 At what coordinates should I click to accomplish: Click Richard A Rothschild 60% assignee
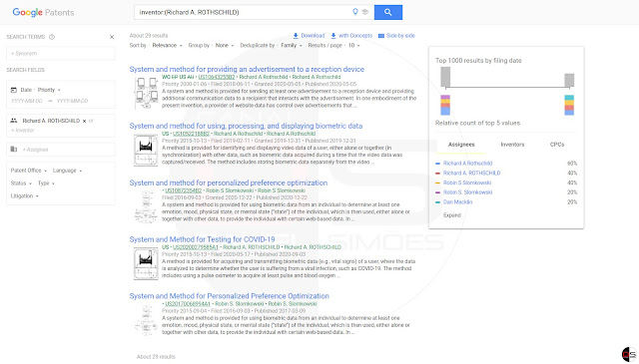(467, 164)
